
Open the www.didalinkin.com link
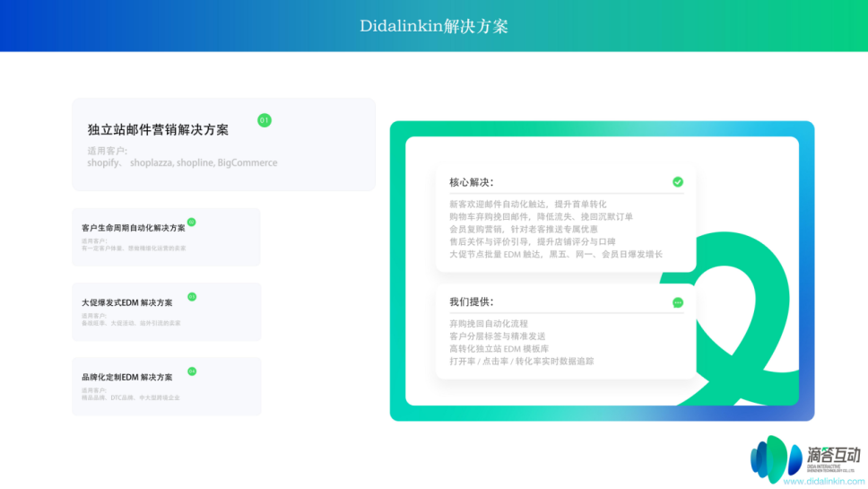(824, 481)
